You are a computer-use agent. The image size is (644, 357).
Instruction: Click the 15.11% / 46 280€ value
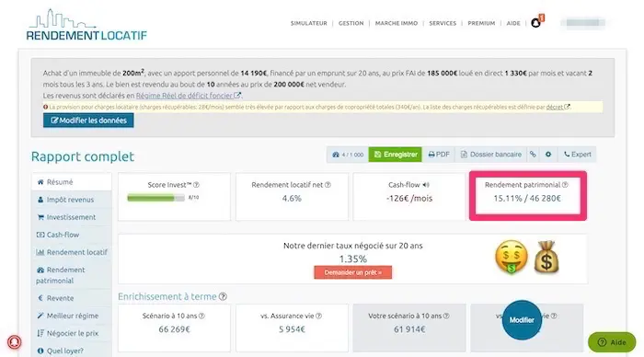[x=527, y=199]
